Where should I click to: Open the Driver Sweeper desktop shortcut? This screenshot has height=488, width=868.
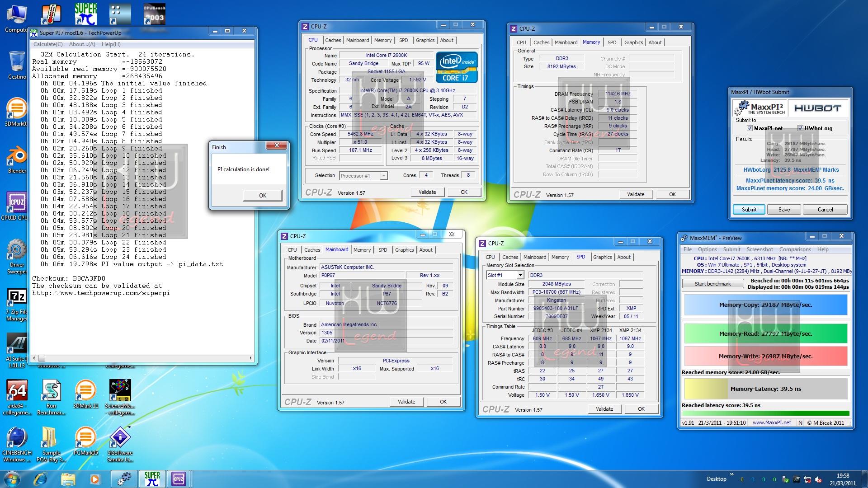(17, 257)
